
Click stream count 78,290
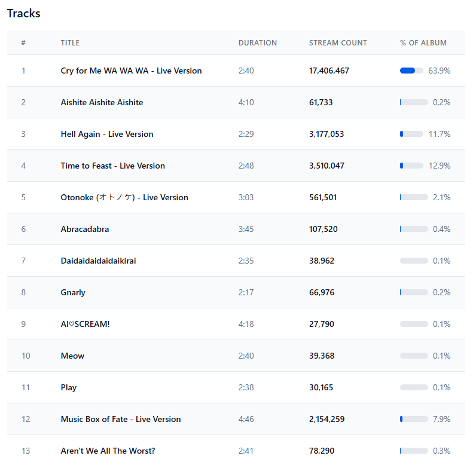[322, 451]
